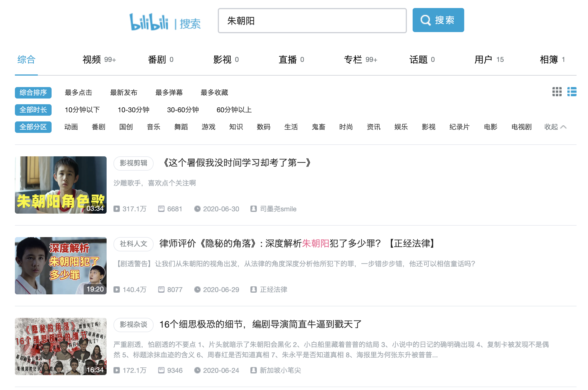
Task: Click 深度解析朱朝阳 video thumbnail
Action: (x=61, y=265)
